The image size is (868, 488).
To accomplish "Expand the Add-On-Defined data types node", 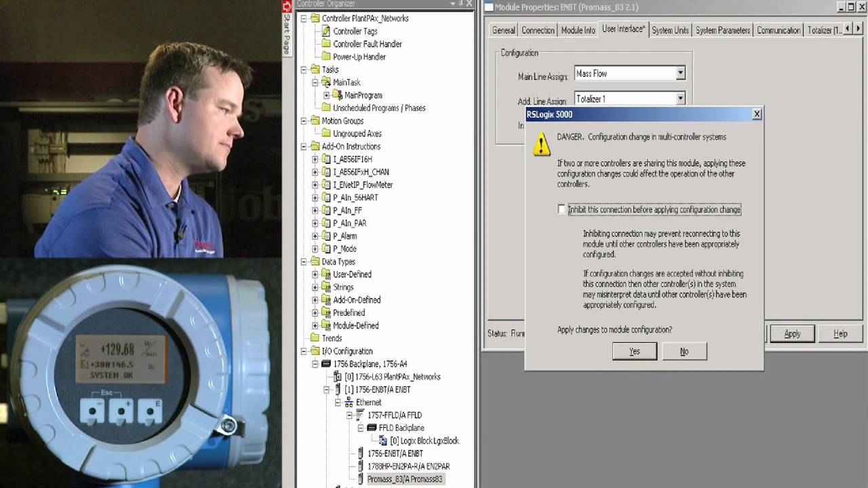I will click(315, 300).
